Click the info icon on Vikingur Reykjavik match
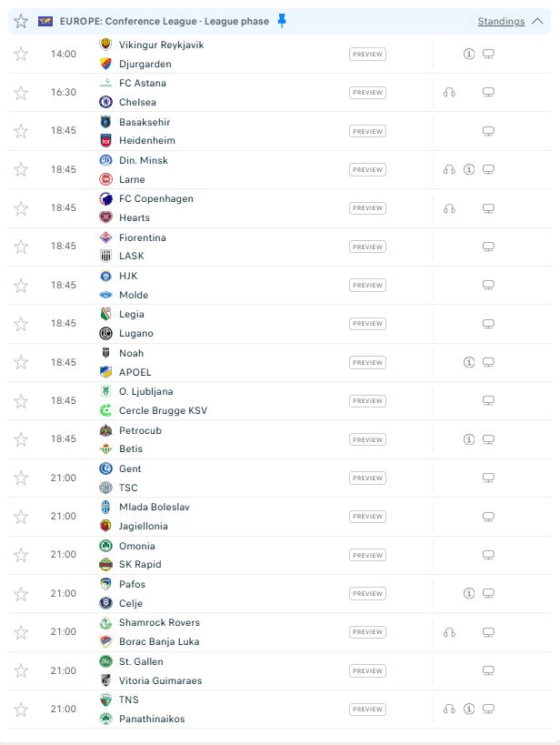 469,54
